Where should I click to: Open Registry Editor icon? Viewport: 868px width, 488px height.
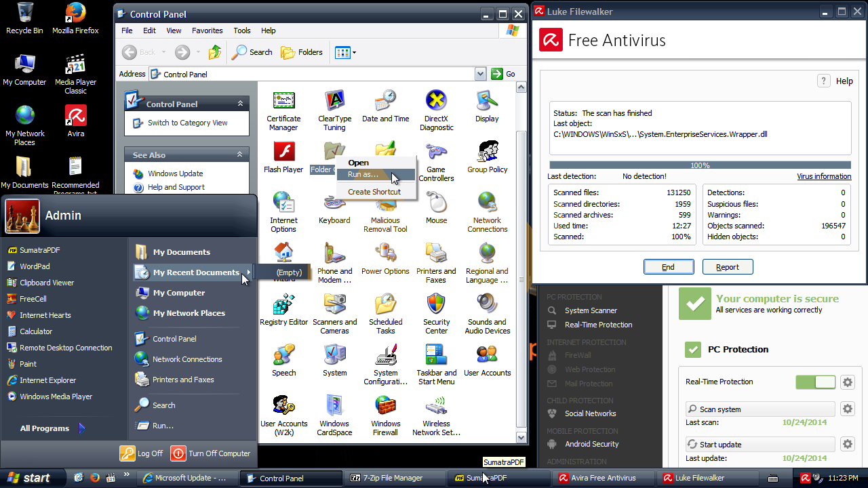283,310
